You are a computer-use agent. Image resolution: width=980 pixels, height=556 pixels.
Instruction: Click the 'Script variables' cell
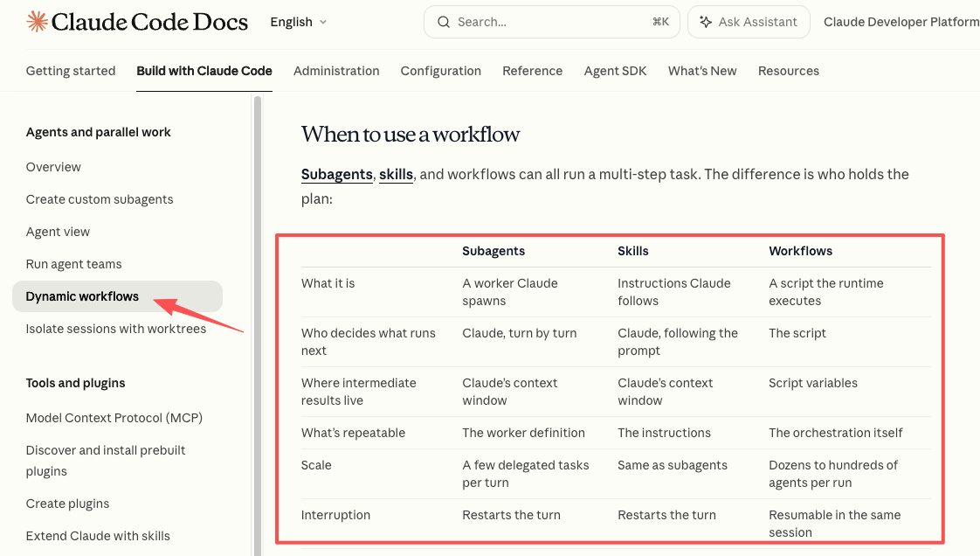(x=813, y=383)
